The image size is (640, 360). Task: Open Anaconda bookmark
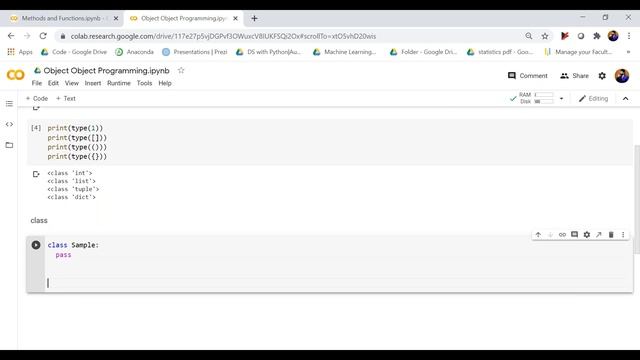135,52
